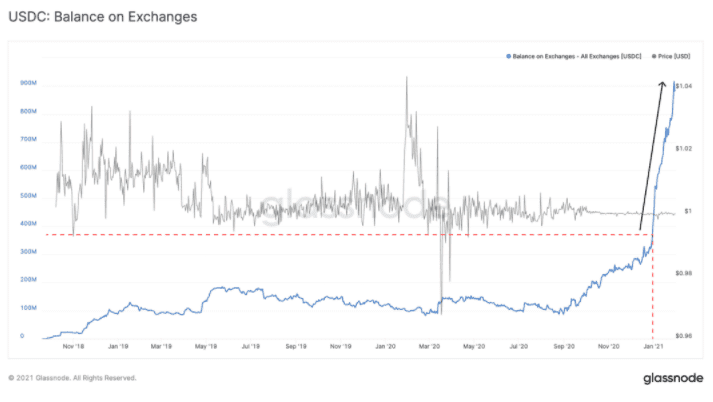The width and height of the screenshot is (713, 402).
Task: Click the $1.04 right axis label
Action: 684,86
